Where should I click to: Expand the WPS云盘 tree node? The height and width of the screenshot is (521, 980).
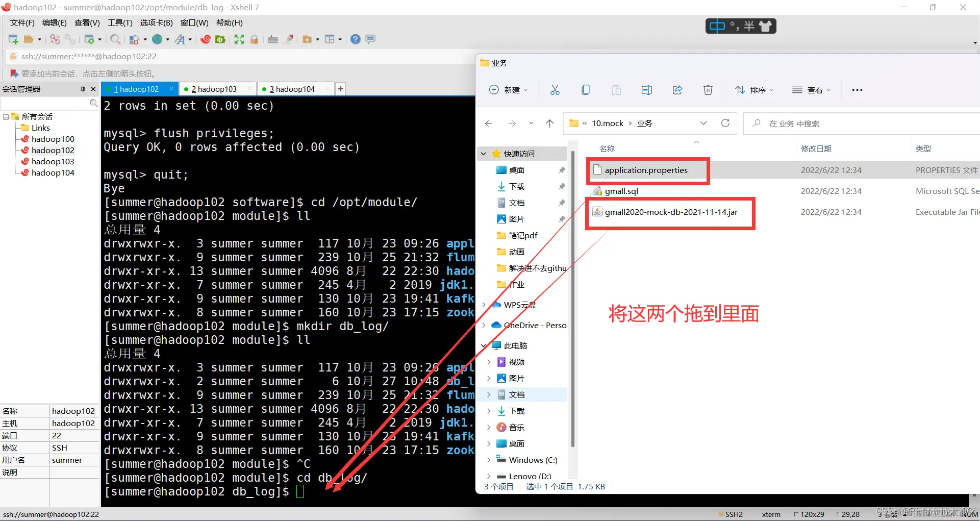click(x=484, y=305)
